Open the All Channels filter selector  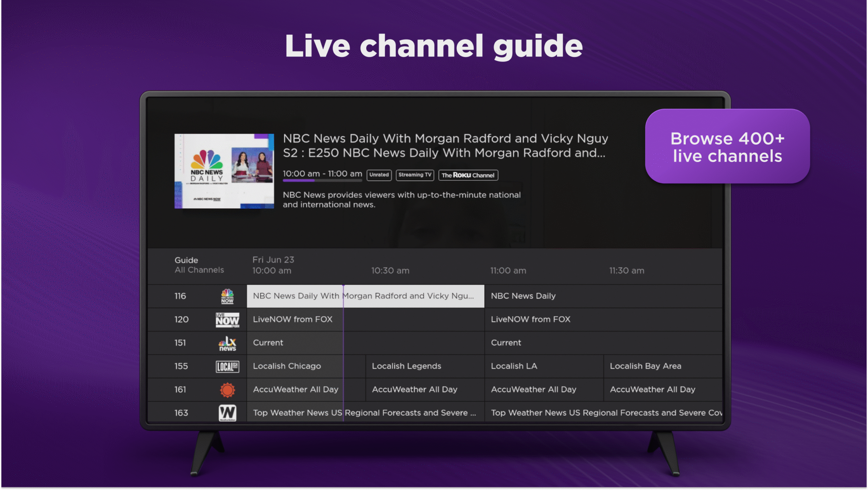coord(199,270)
